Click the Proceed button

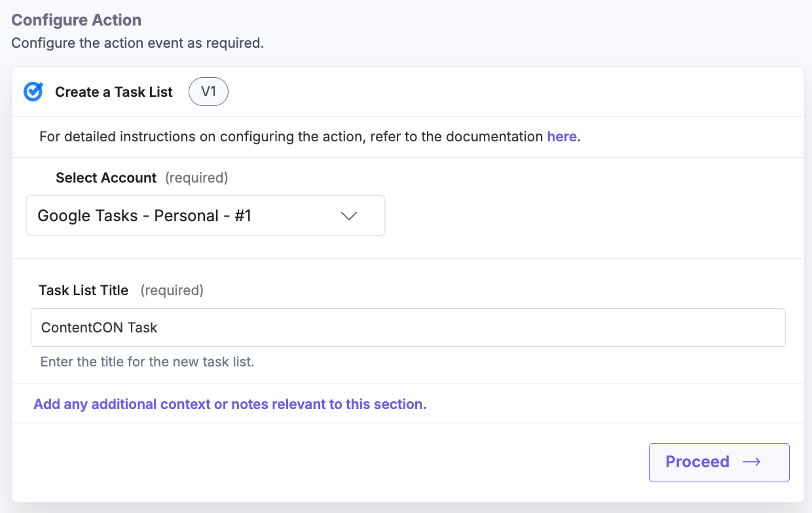coord(719,462)
